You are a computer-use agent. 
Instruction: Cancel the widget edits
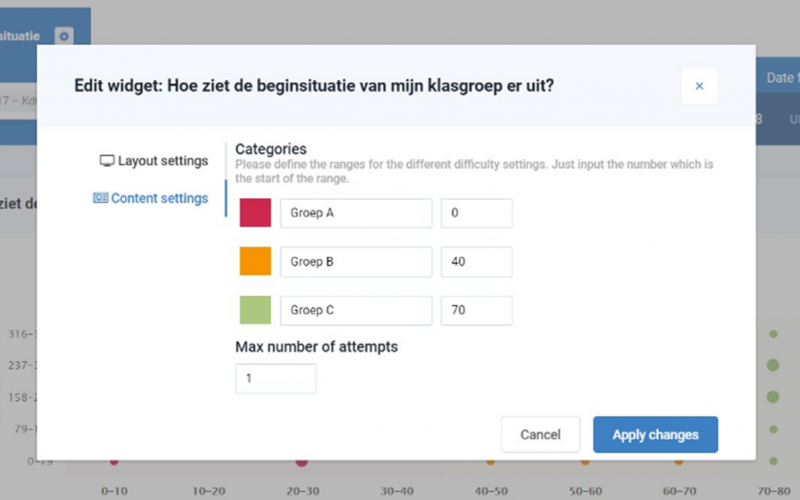(540, 435)
